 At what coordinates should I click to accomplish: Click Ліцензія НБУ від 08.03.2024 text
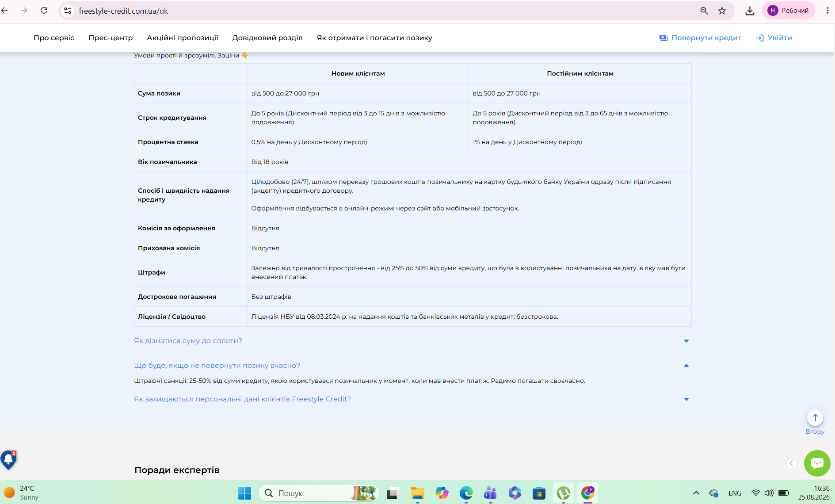[x=404, y=317]
